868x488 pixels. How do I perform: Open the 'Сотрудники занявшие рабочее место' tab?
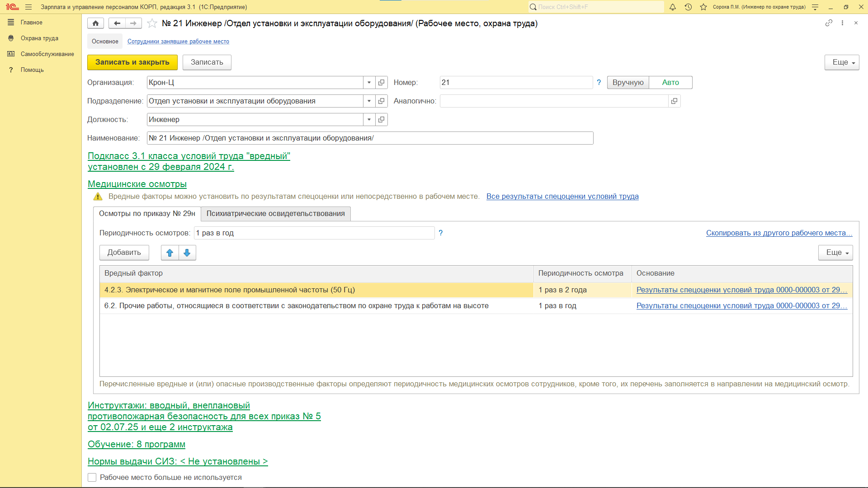point(178,42)
